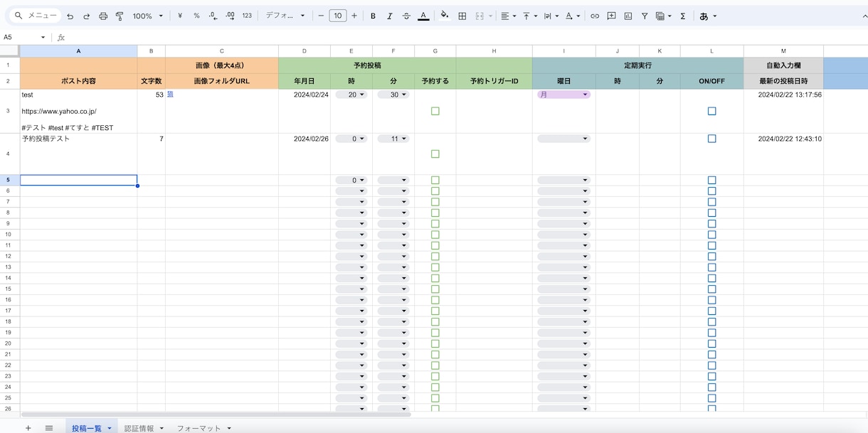Viewport: 868px width, 433px height.
Task: Toggle bold formatting
Action: (x=373, y=16)
